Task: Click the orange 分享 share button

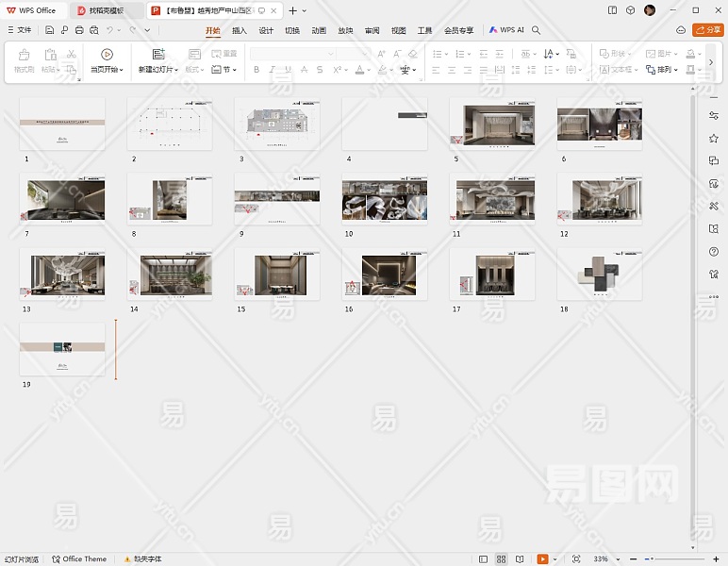Action: pyautogui.click(x=708, y=30)
